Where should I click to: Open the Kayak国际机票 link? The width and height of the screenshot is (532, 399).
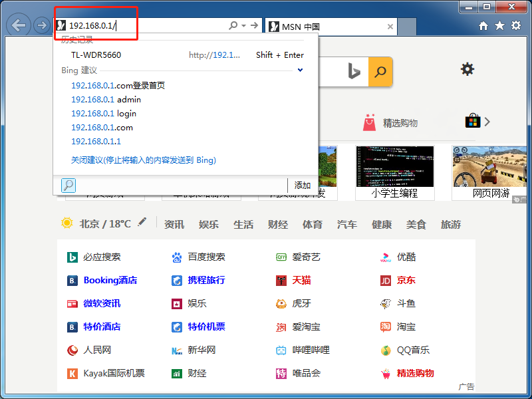[x=106, y=373]
